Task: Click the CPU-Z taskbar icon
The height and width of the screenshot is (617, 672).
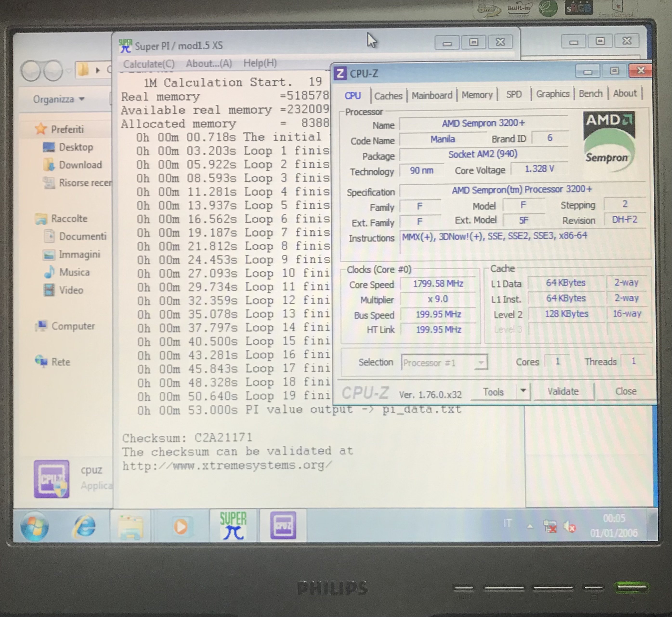Action: (283, 526)
